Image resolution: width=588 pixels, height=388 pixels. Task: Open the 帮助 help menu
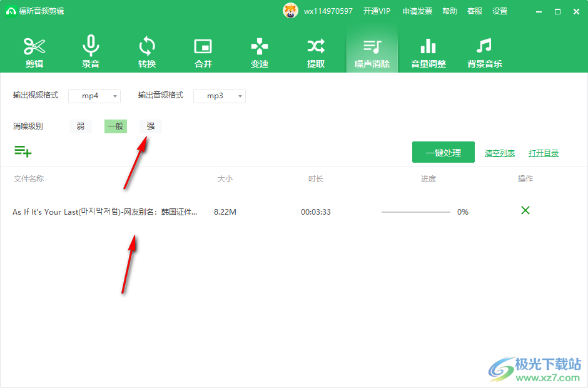click(x=450, y=11)
